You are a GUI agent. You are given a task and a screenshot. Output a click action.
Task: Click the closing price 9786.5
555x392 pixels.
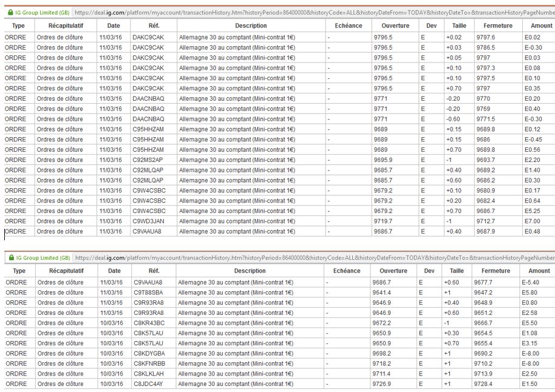[x=486, y=47]
